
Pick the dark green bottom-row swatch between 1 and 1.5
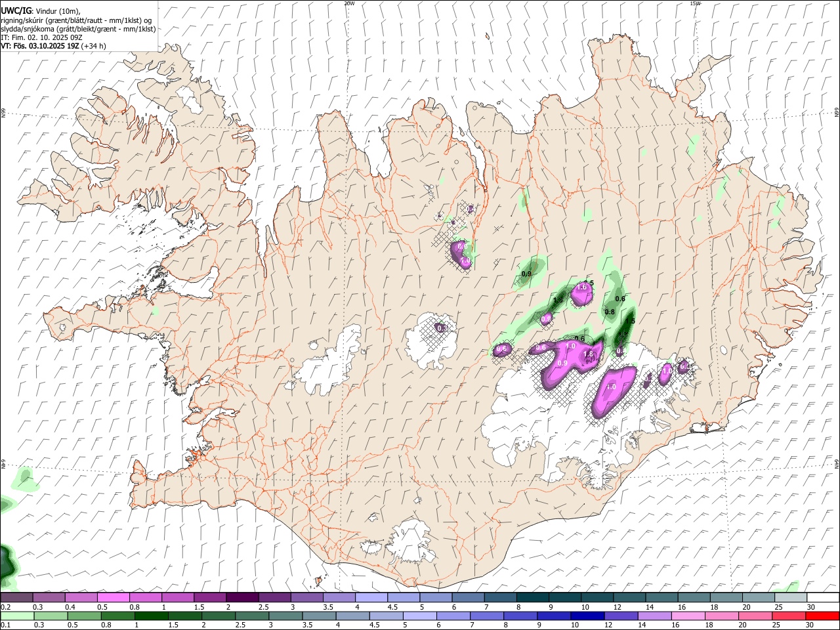click(151, 616)
